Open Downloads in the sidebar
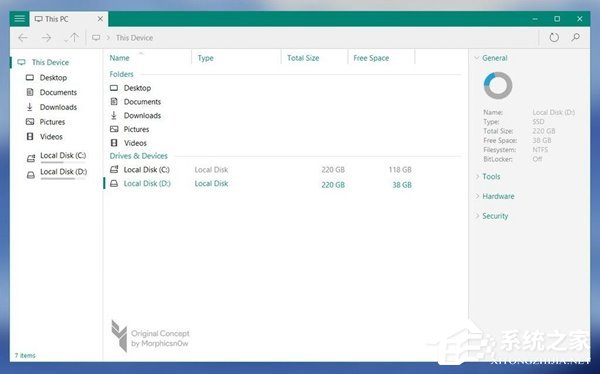This screenshot has height=374, width=600. (58, 107)
